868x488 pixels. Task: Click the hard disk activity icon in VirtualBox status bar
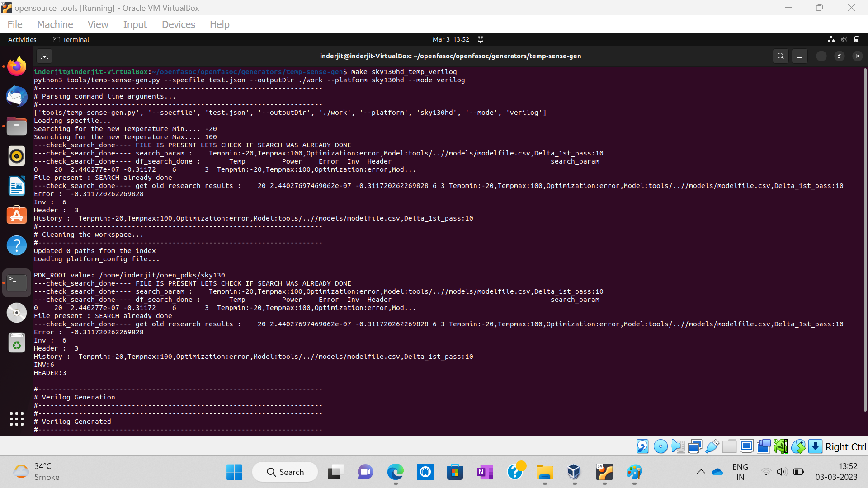642,446
